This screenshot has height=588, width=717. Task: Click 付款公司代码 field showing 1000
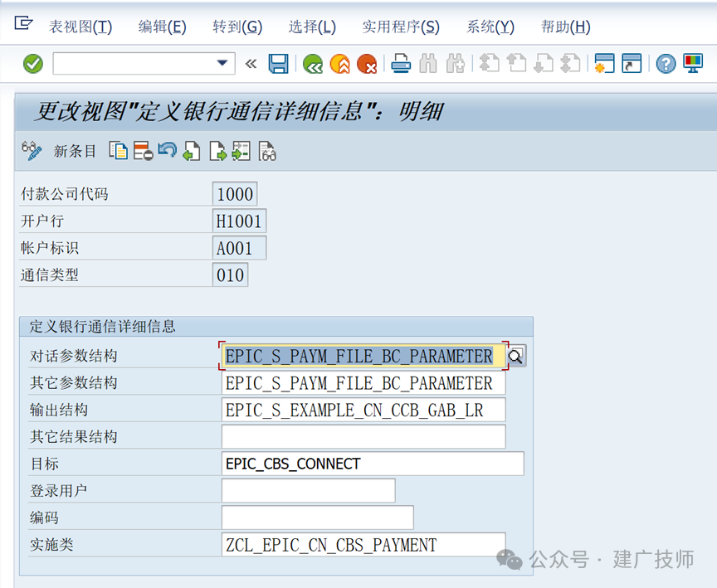pyautogui.click(x=235, y=194)
